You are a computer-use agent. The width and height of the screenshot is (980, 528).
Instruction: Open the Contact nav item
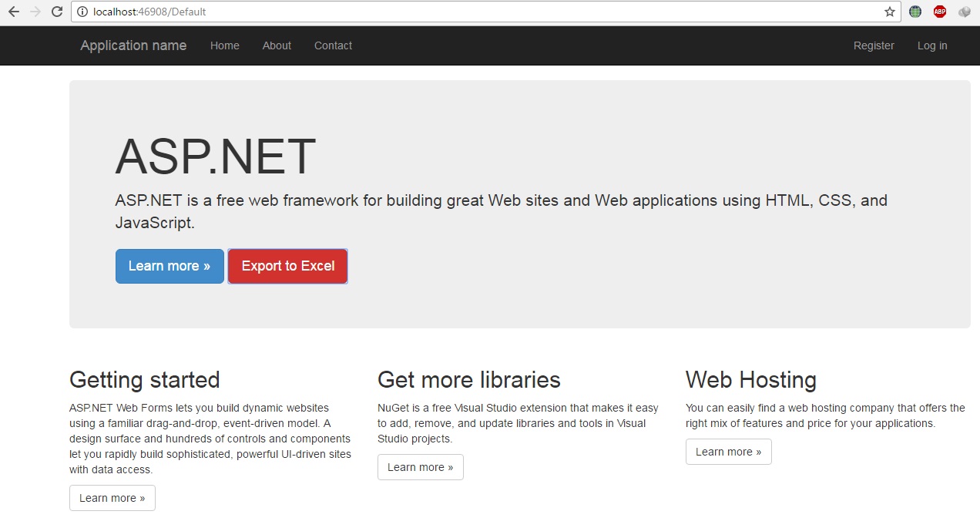click(333, 45)
